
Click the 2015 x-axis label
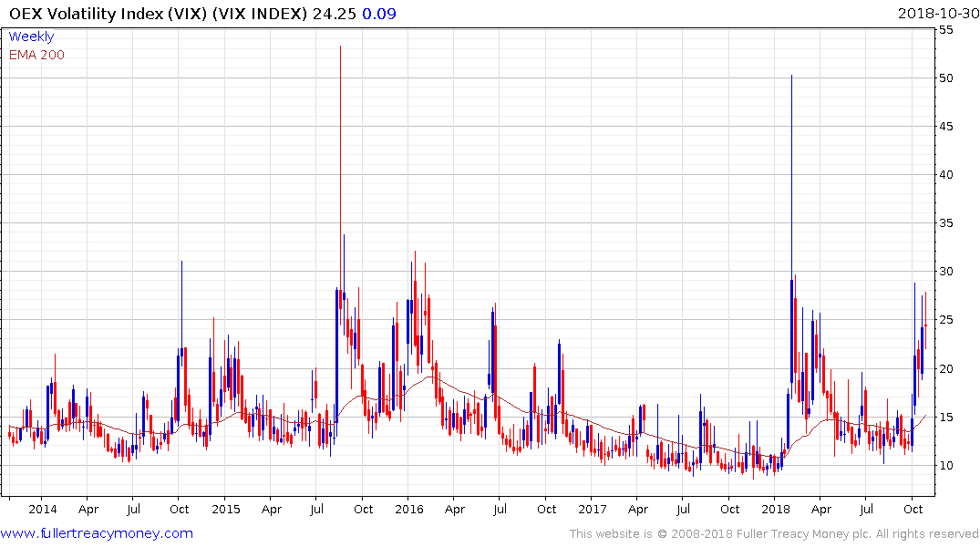tap(226, 509)
